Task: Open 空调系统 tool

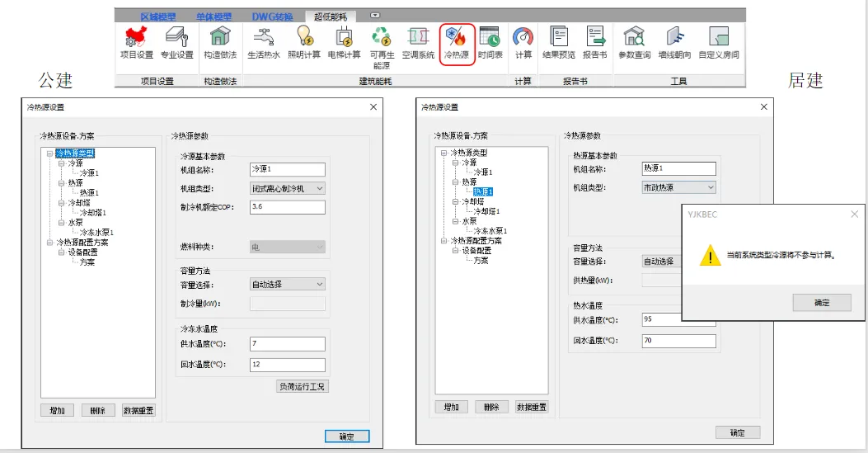Action: 418,43
